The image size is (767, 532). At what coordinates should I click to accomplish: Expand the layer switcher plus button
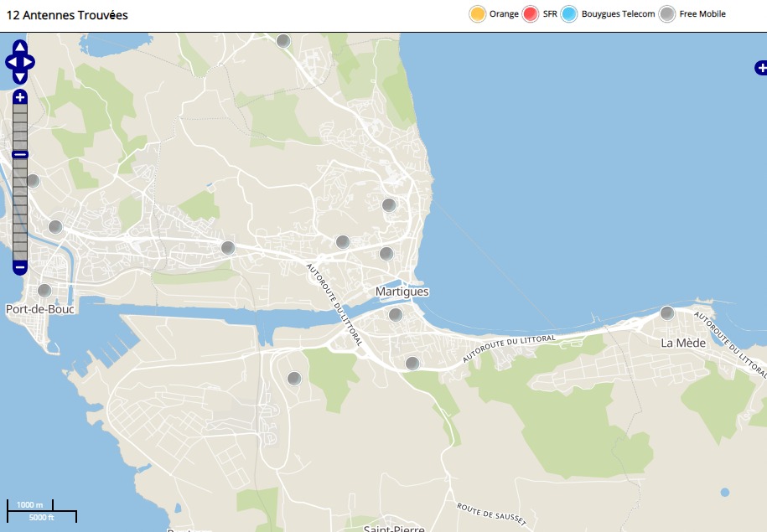[760, 68]
